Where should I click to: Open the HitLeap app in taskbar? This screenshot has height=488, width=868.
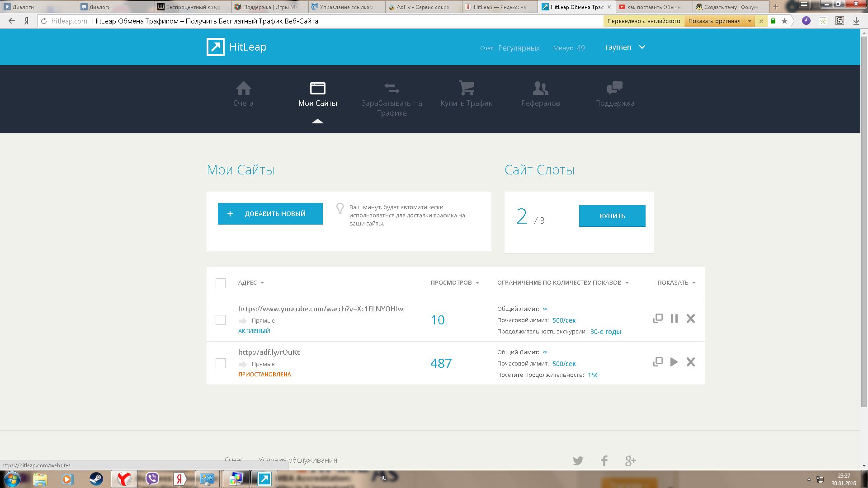tap(264, 479)
